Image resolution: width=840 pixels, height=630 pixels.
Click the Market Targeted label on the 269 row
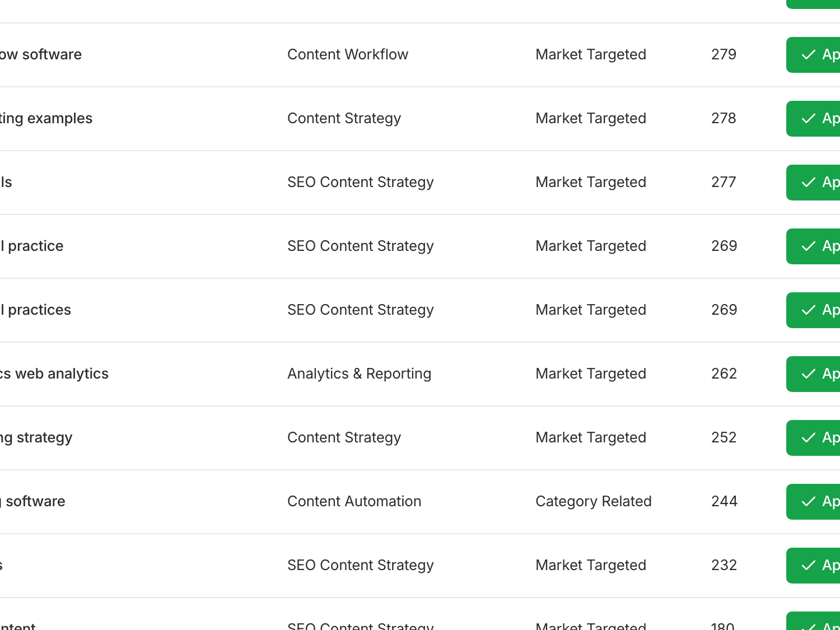591,246
